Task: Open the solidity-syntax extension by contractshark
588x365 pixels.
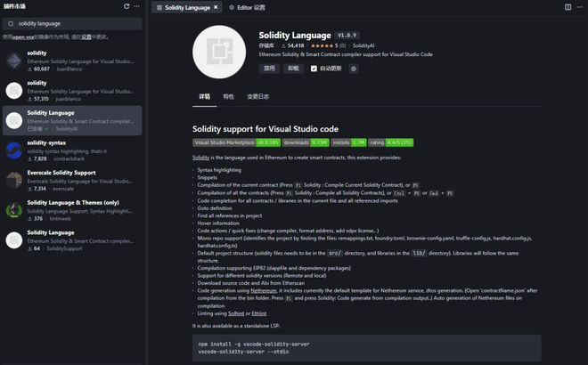Action: click(72, 150)
